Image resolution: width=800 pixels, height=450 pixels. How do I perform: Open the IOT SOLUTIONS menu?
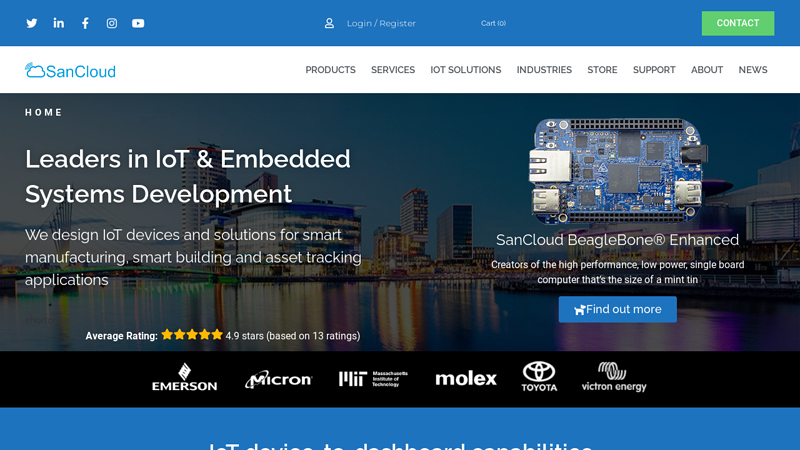[x=466, y=70]
